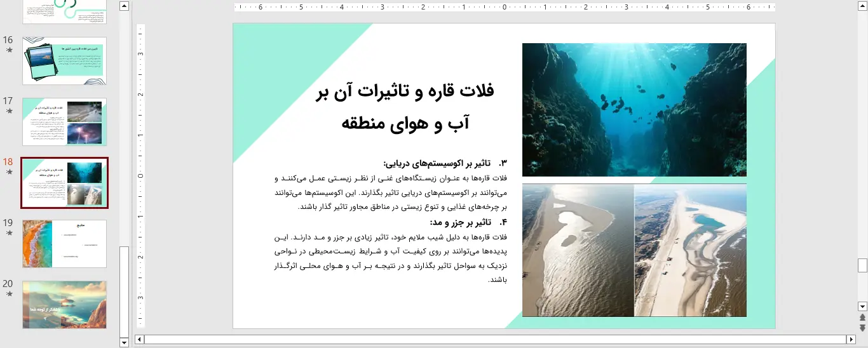This screenshot has height=348, width=868.
Task: Go to previous slide using double-up arrow
Action: tap(862, 318)
